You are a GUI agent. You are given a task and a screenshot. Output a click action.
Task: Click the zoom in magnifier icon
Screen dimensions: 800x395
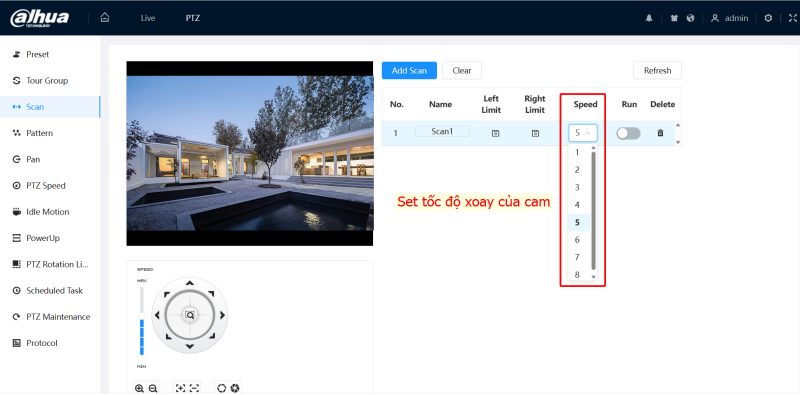pyautogui.click(x=139, y=388)
